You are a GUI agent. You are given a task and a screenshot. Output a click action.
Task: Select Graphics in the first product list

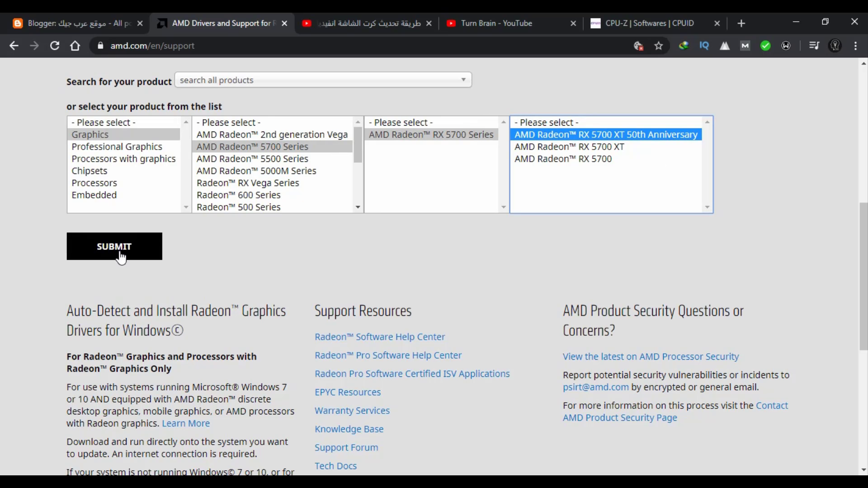click(123, 135)
